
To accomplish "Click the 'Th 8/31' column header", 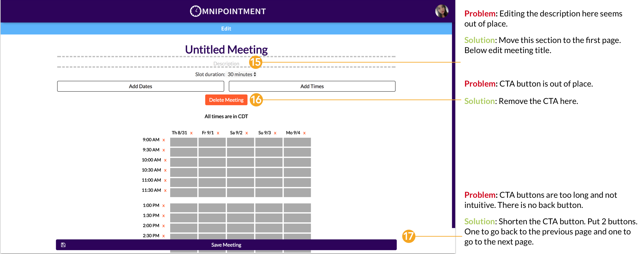I will (179, 133).
